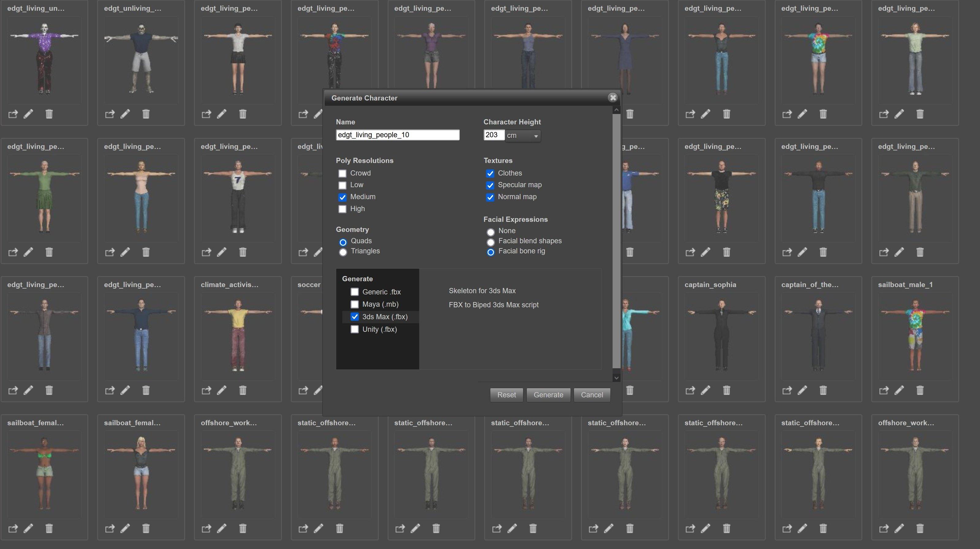Viewport: 980px width, 549px height.
Task: Export the number 7 tank top character
Action: [x=207, y=252]
